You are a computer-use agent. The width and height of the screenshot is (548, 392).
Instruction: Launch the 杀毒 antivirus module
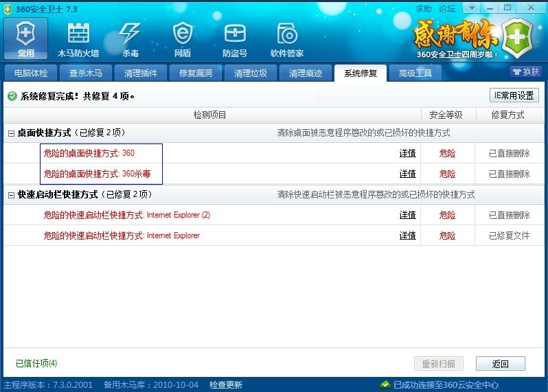pyautogui.click(x=130, y=40)
